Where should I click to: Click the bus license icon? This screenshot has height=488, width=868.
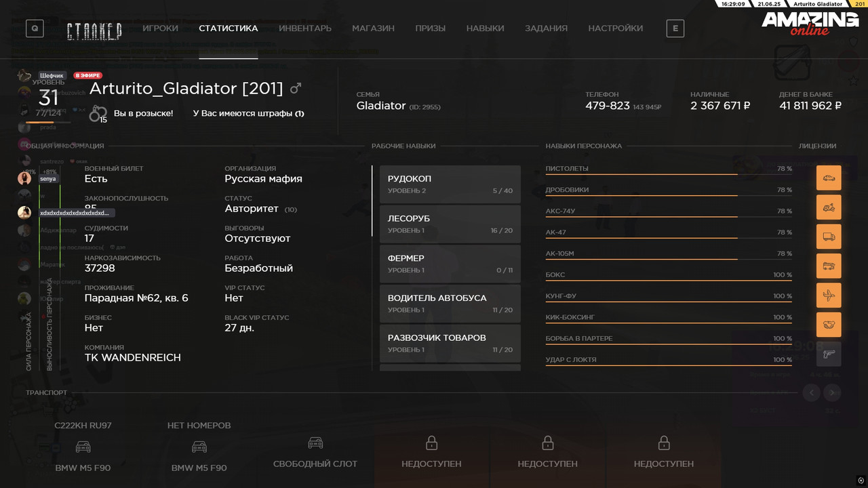[x=829, y=266]
